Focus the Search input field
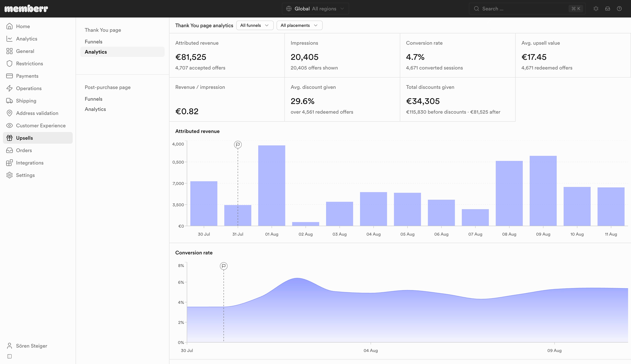 pyautogui.click(x=527, y=9)
